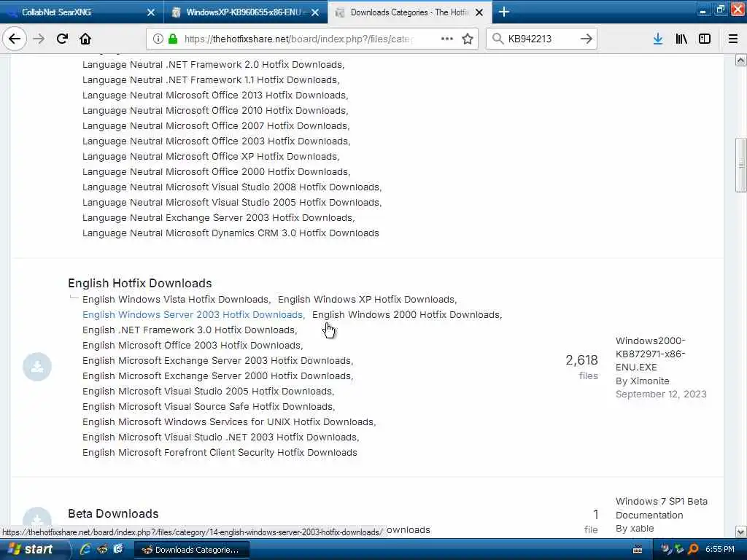The image size is (747, 560).
Task: Close the CollabNet SearXNG tab
Action: pyautogui.click(x=151, y=12)
